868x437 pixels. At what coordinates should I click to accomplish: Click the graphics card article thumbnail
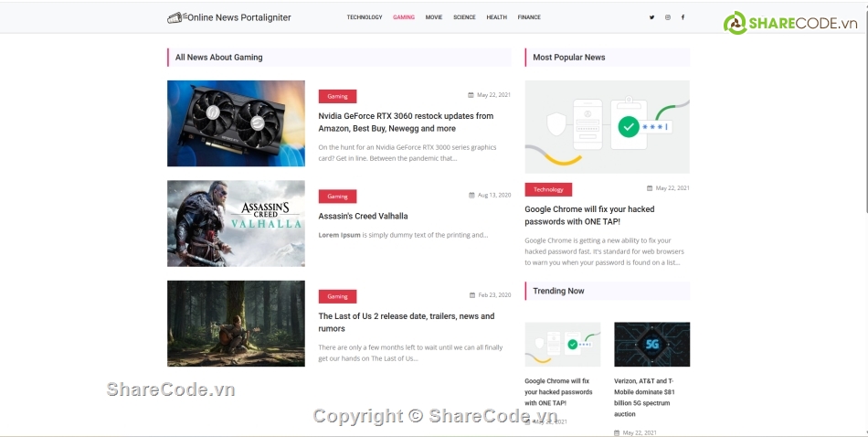point(236,123)
